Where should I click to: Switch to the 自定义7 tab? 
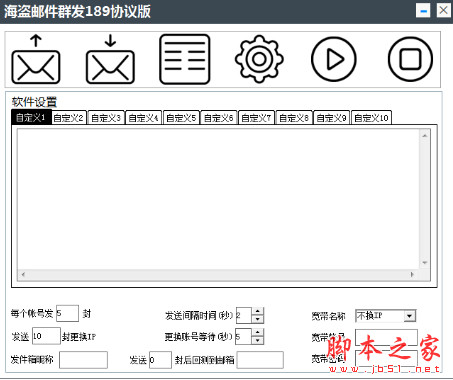click(256, 118)
